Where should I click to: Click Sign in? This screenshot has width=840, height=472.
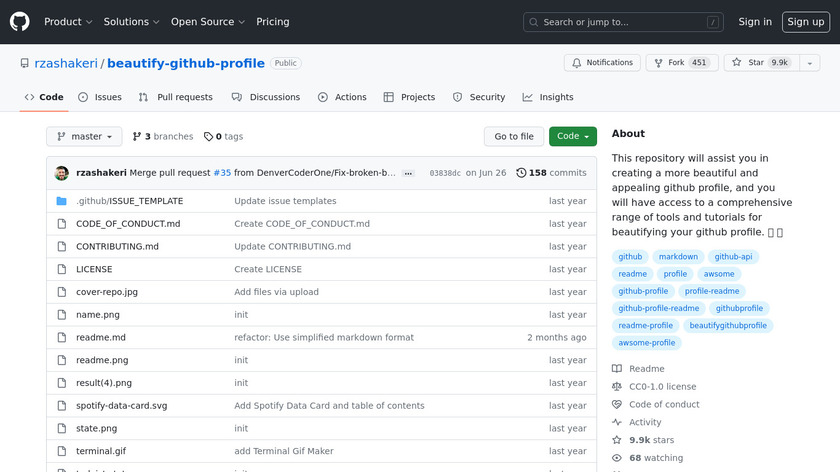click(755, 22)
